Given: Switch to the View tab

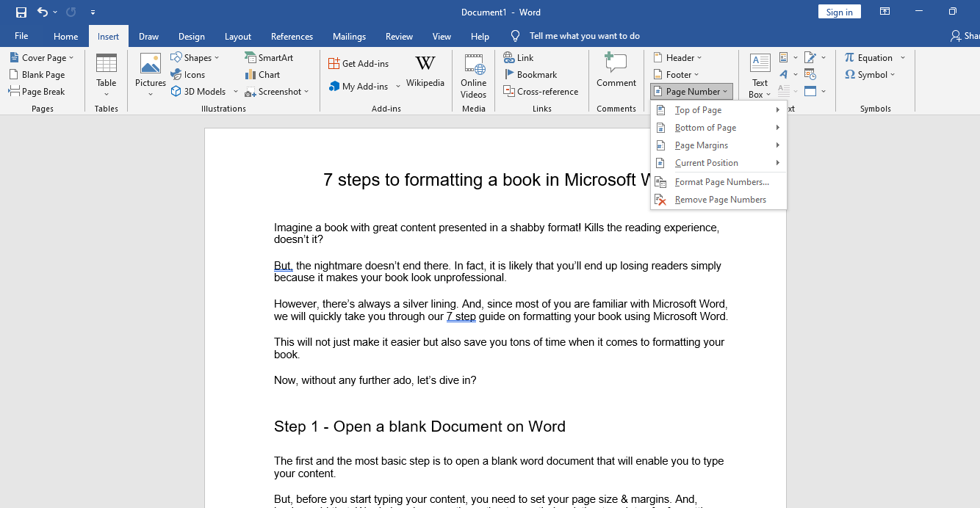Looking at the screenshot, I should [x=442, y=36].
